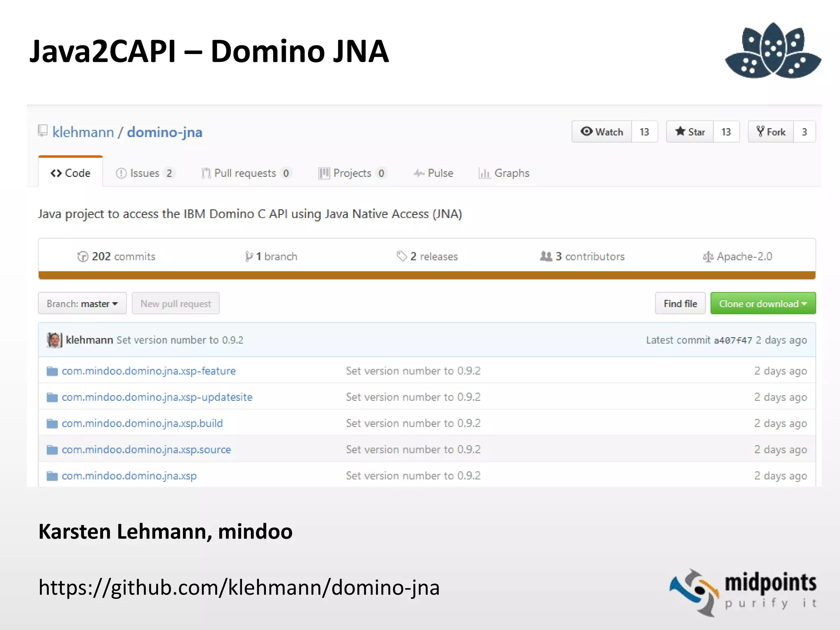840x630 pixels.
Task: Click the Issues tab circle icon
Action: coord(121,173)
